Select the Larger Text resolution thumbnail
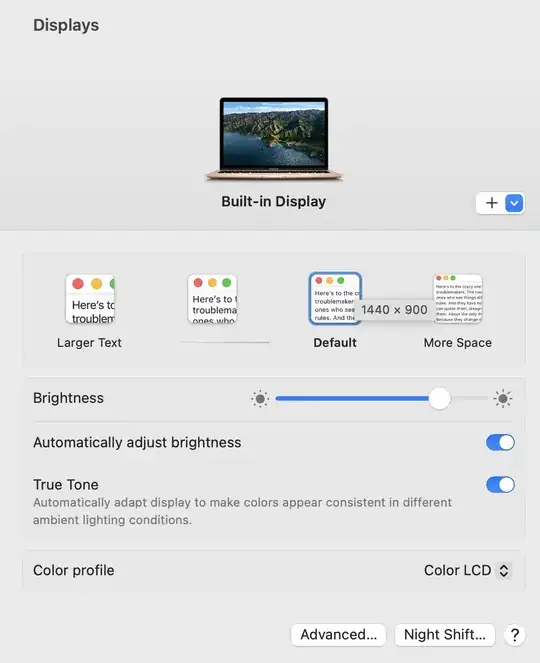 90,299
